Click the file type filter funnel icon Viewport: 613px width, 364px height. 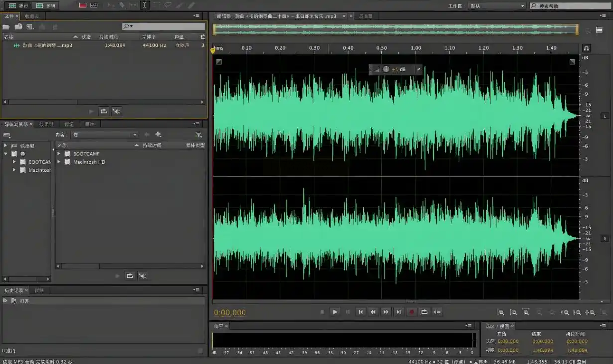[x=199, y=135]
